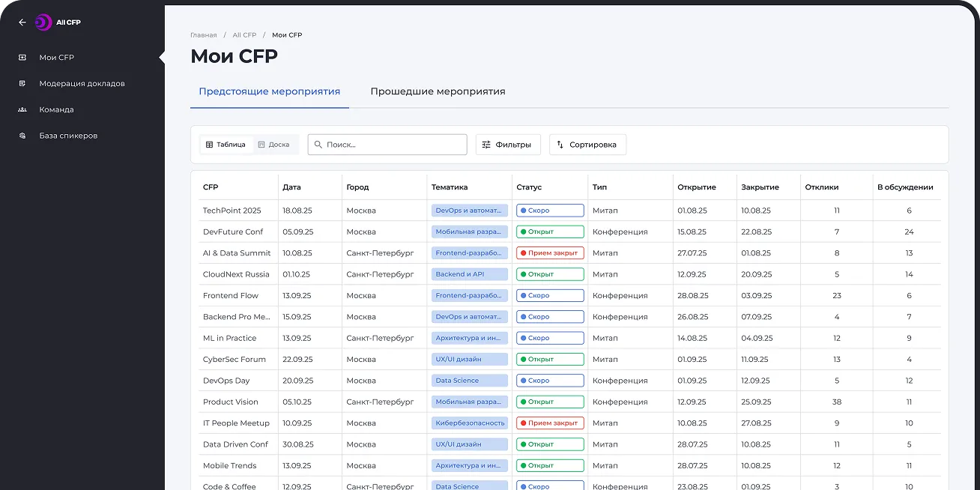Toggle the Скоро status badge on TechPoint 2025
The width and height of the screenshot is (980, 490).
click(x=550, y=210)
